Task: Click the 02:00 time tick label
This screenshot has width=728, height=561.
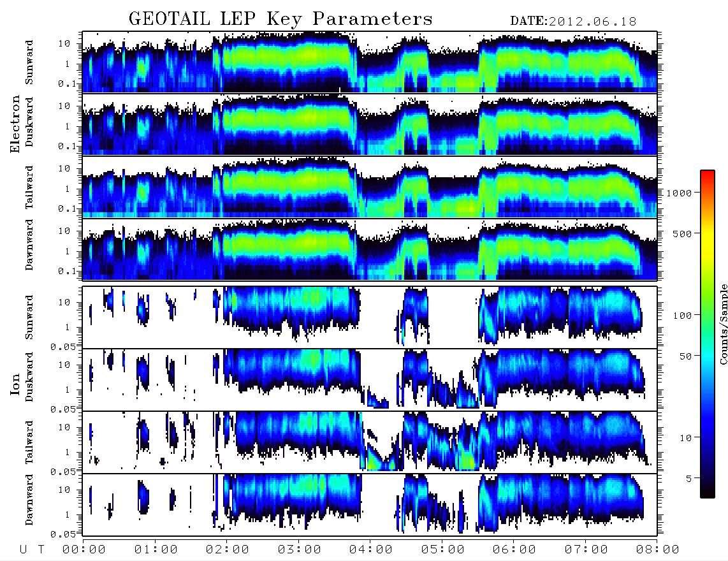Action: 228,550
